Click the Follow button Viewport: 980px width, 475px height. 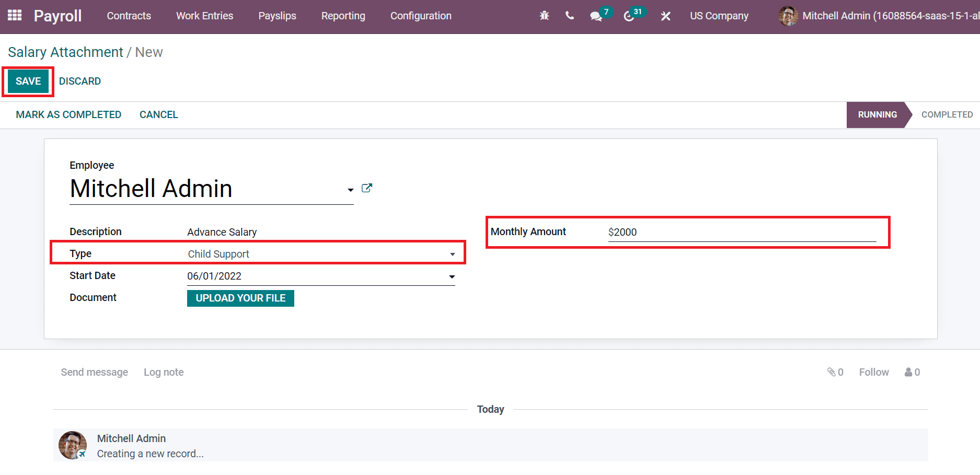click(x=874, y=372)
